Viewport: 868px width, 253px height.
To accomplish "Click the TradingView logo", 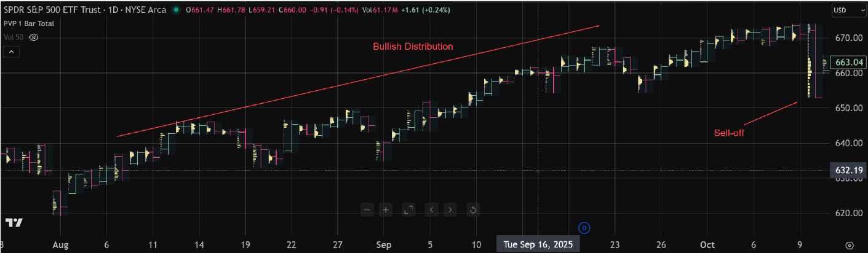I will 14,222.
